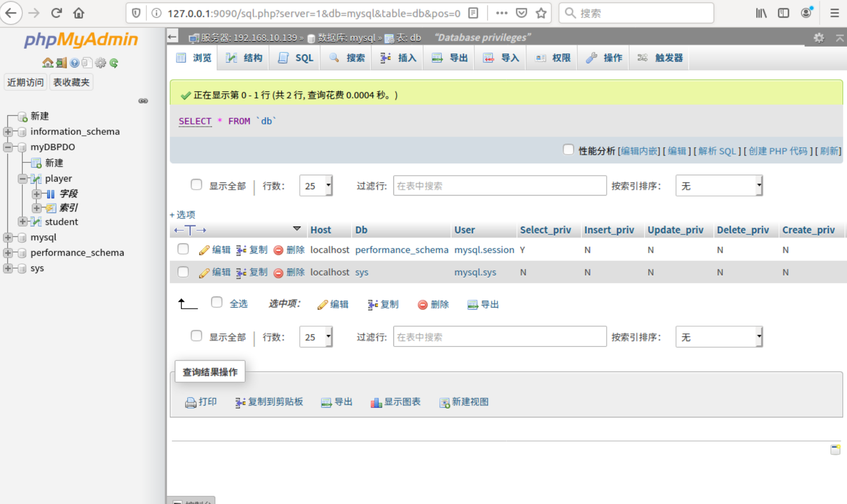Click the lower filter rows search field
847x504 pixels.
coord(500,337)
